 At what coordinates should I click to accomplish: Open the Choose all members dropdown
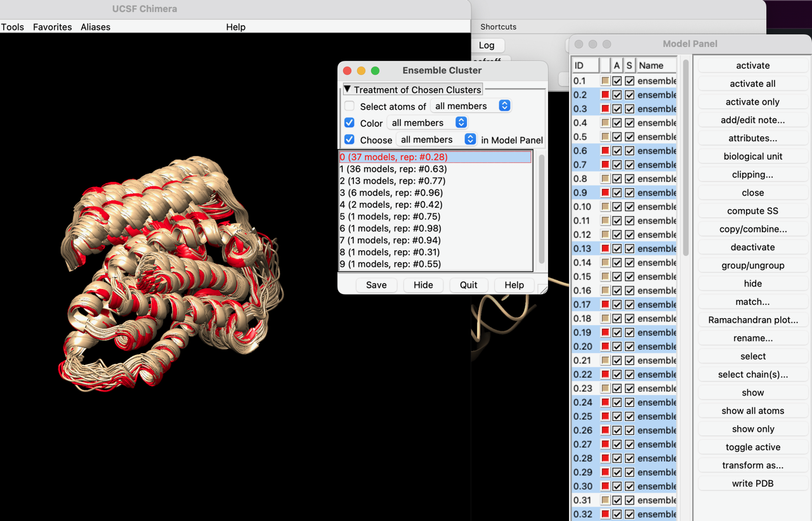436,139
